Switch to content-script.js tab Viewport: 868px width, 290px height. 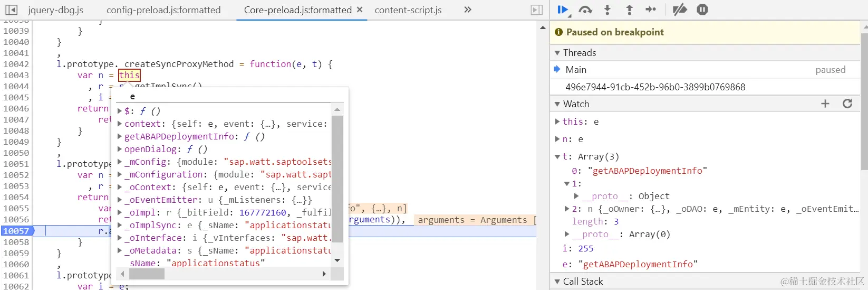coord(408,10)
